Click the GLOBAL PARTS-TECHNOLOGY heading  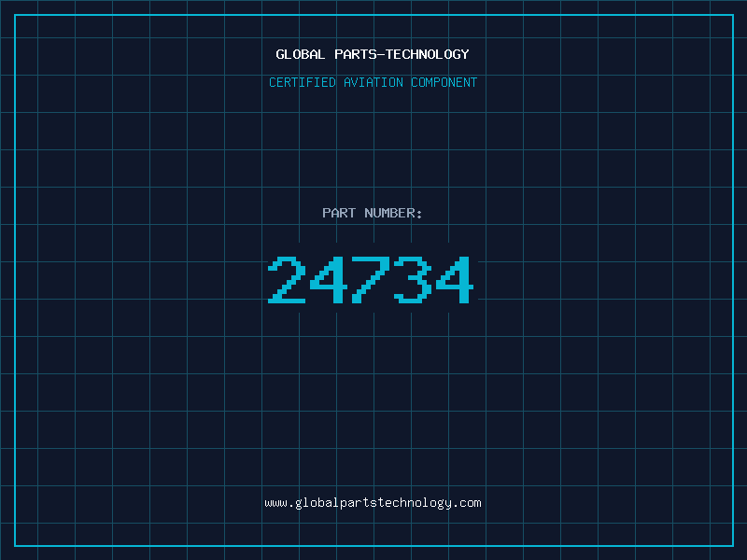click(x=373, y=54)
